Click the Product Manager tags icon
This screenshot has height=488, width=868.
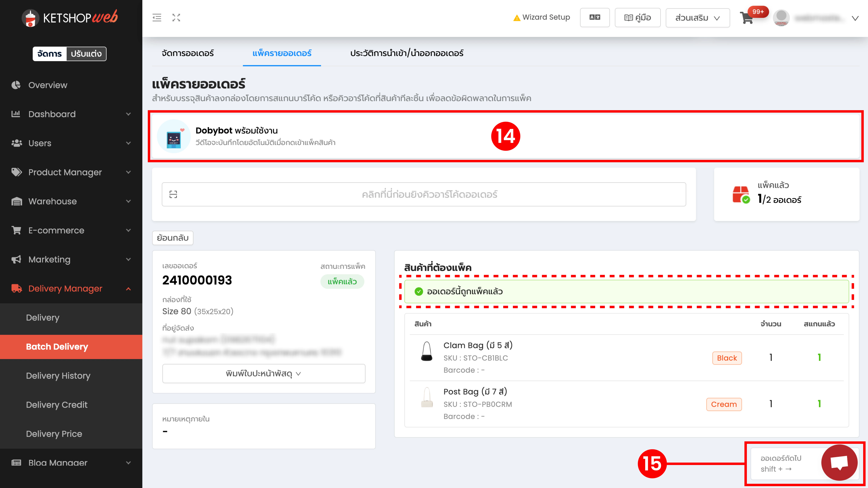tap(17, 172)
